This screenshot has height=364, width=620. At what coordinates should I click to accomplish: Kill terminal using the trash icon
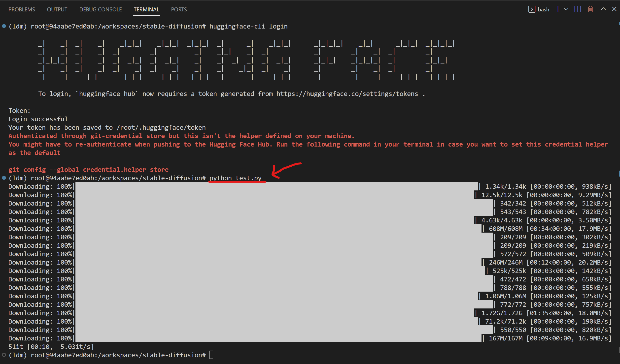[x=590, y=9]
